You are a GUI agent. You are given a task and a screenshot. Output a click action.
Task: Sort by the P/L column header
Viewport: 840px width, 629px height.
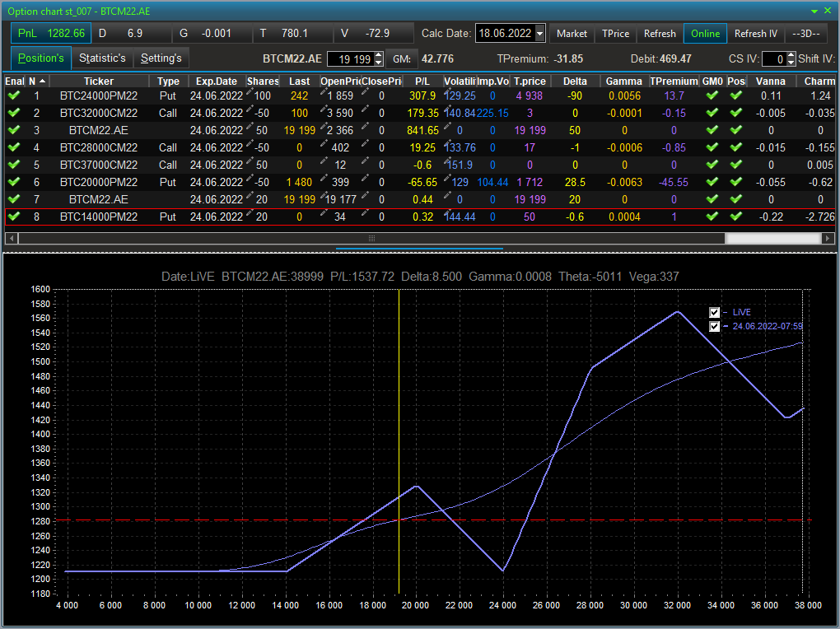[422, 81]
